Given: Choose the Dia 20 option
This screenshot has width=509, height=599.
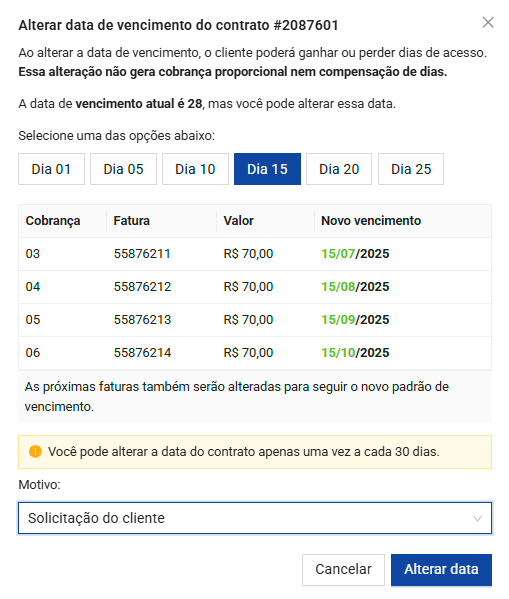Looking at the screenshot, I should coord(339,169).
